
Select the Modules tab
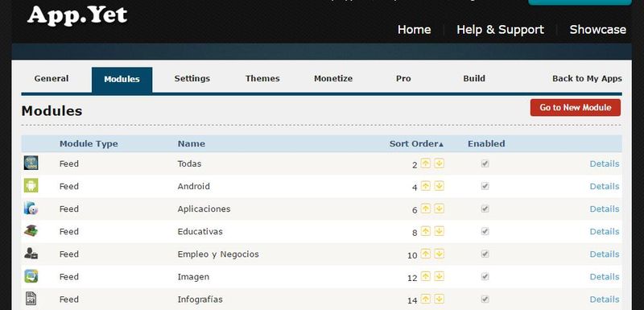[122, 79]
